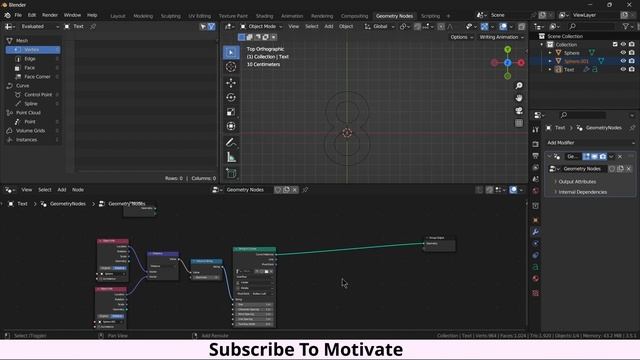Expand the Output Attributes panel
The width and height of the screenshot is (640, 360).
click(x=577, y=182)
